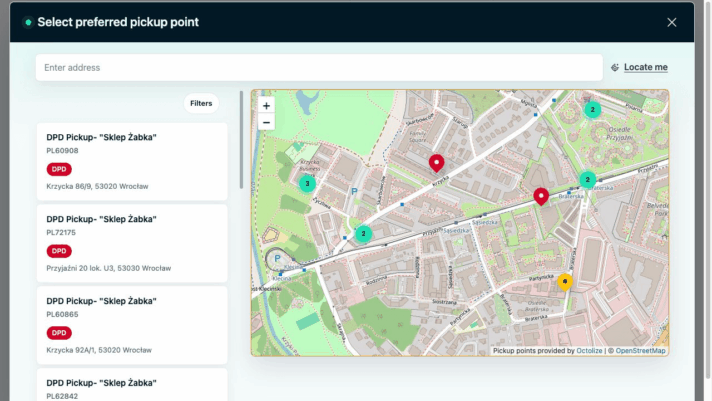This screenshot has height=401, width=712.
Task: Choose the pickup point PL72175 card
Action: [132, 243]
